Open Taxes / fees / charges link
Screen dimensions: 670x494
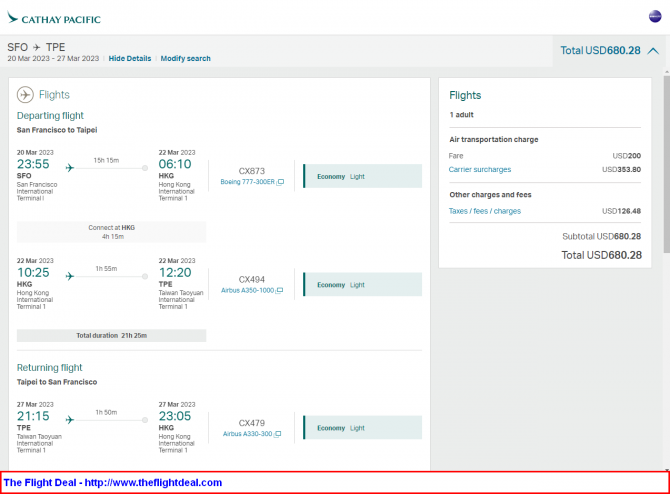click(x=485, y=211)
